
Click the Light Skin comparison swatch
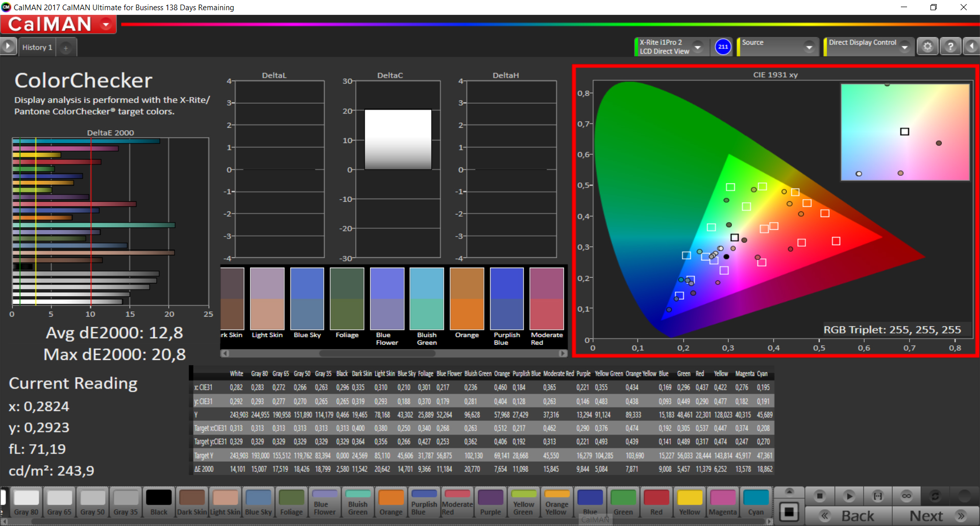coord(267,299)
